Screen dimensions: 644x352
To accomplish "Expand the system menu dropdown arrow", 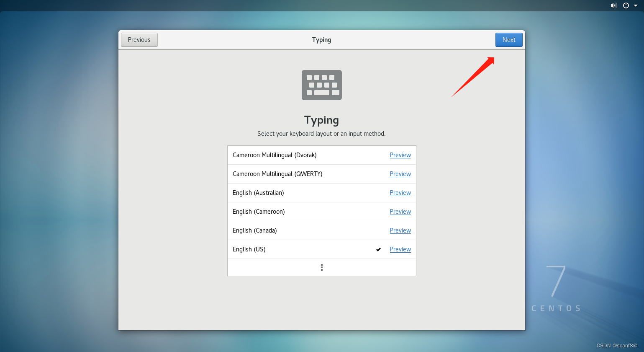I will pos(636,5).
